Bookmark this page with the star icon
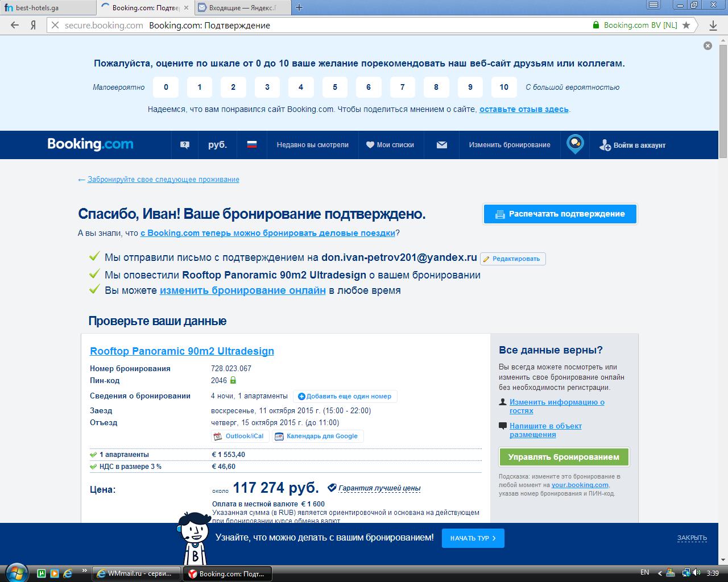The height and width of the screenshot is (582, 728). (x=686, y=25)
